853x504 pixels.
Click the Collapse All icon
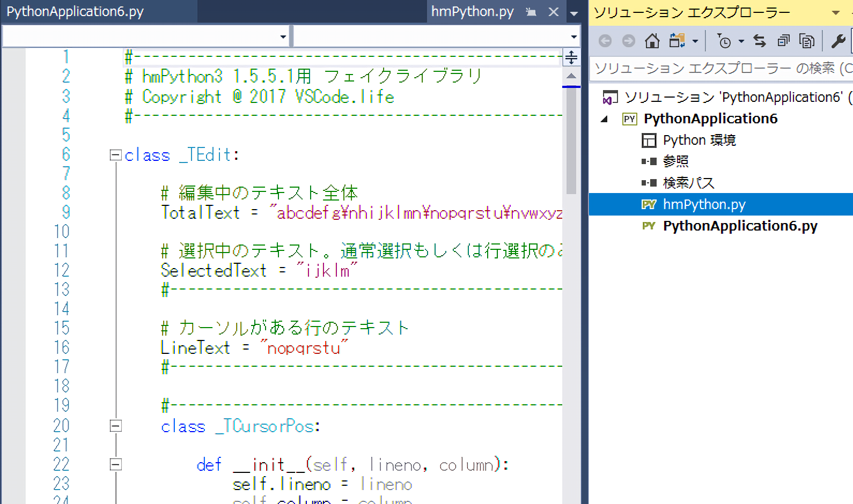783,41
